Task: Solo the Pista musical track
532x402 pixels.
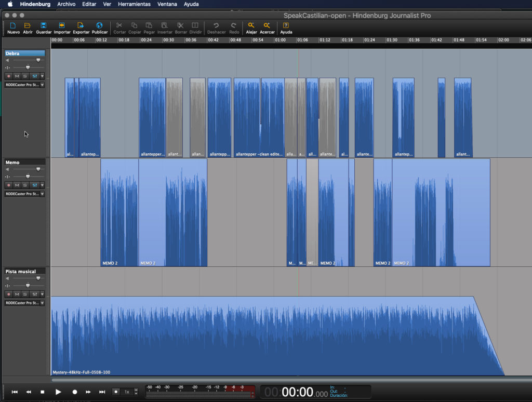Action: click(x=25, y=294)
